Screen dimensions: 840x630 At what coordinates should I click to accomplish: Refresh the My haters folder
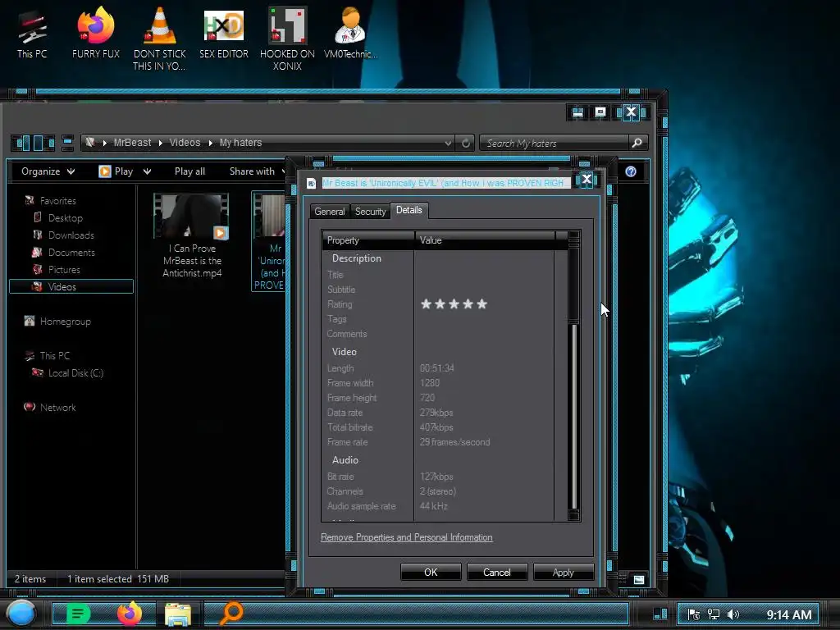coord(466,143)
